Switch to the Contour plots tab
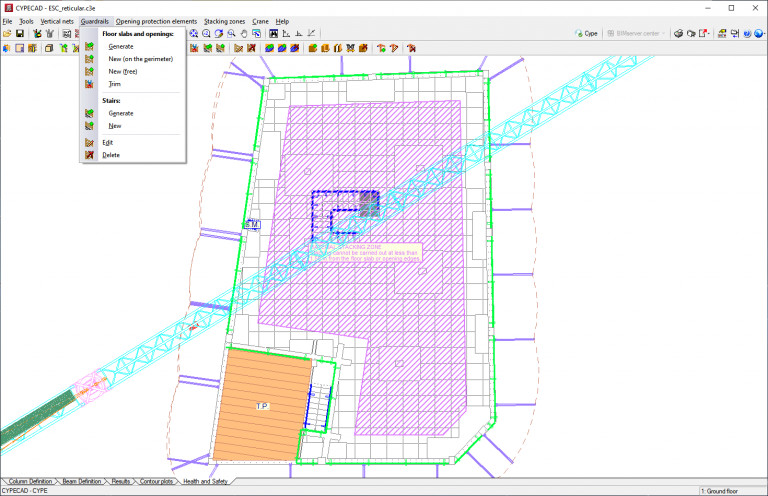768x496 pixels. 156,481
